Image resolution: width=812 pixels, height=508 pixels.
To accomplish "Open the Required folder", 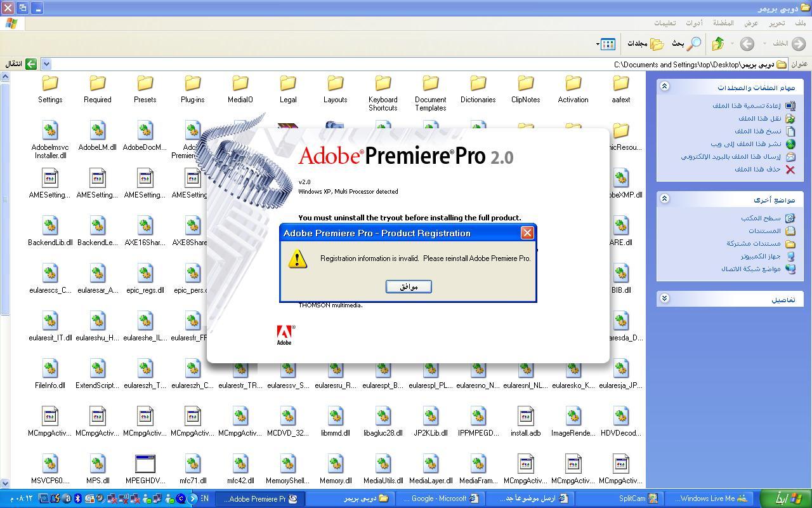I will pos(98,89).
